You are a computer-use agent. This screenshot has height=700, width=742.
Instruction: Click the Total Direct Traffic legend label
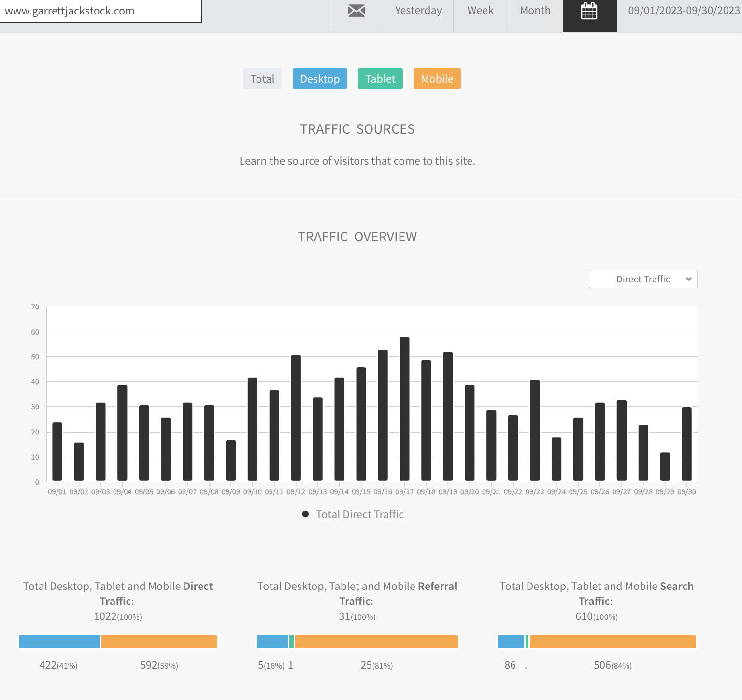[360, 514]
